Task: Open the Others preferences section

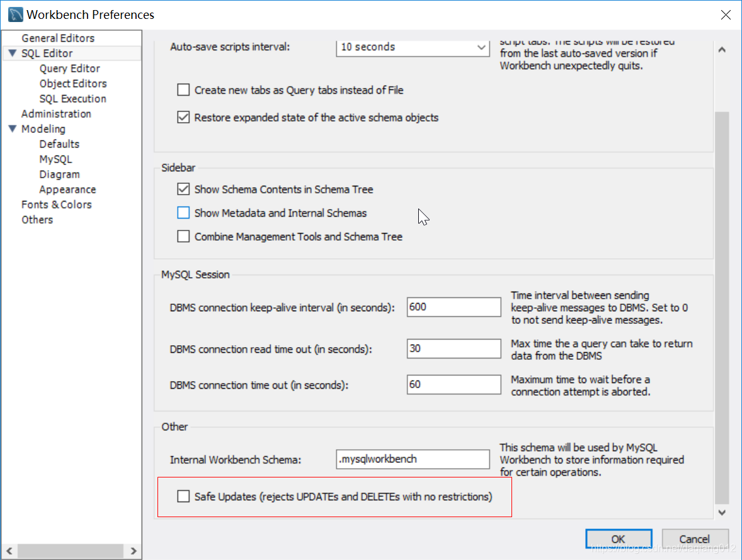Action: click(x=37, y=219)
